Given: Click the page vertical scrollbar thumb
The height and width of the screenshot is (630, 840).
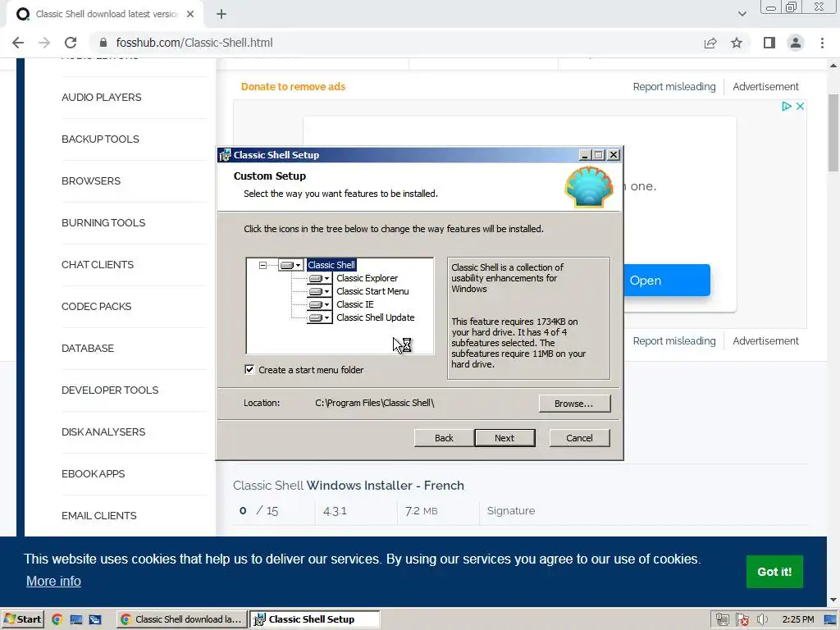Looking at the screenshot, I should (x=833, y=133).
